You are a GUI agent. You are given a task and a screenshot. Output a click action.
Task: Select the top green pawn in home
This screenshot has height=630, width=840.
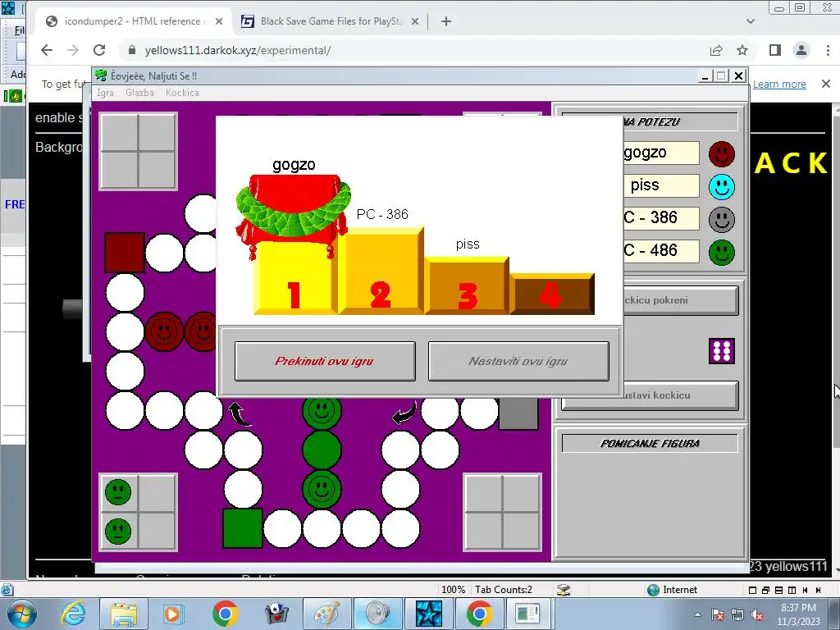pos(118,492)
